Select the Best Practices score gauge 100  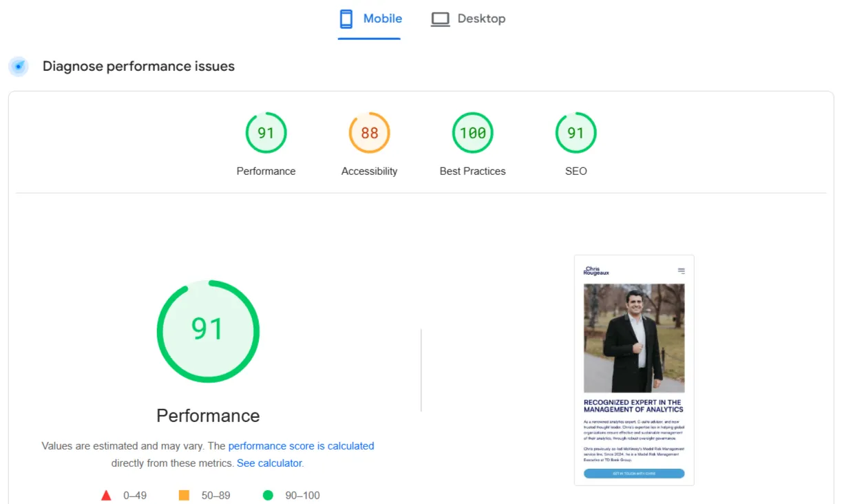click(x=473, y=133)
